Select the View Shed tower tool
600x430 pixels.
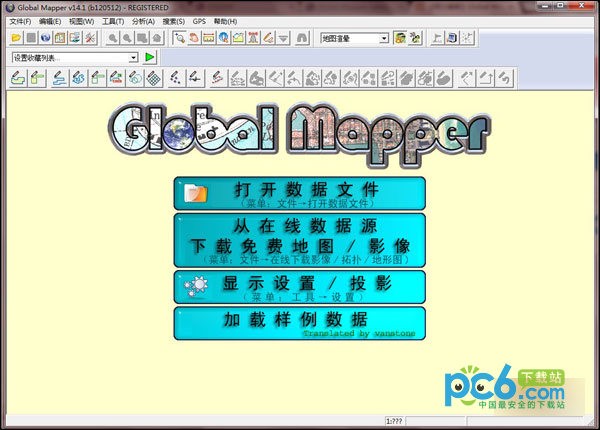coord(253,38)
